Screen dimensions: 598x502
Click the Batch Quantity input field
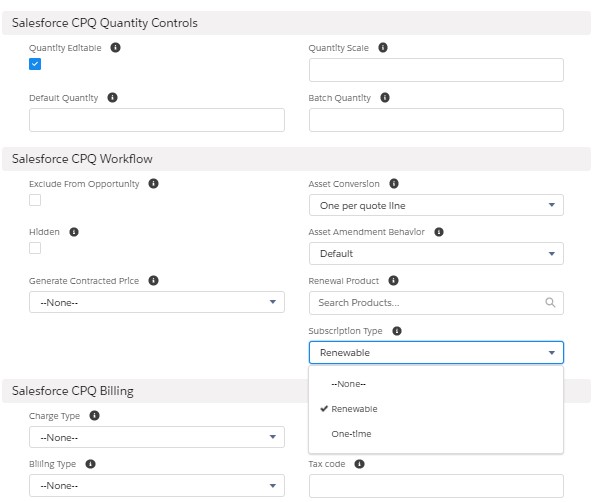pyautogui.click(x=436, y=120)
